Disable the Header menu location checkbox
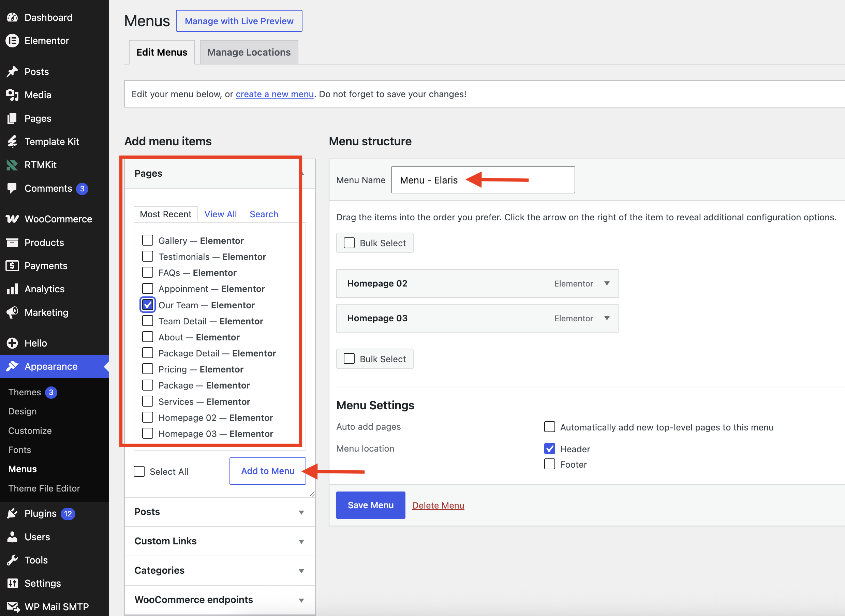 pos(549,449)
